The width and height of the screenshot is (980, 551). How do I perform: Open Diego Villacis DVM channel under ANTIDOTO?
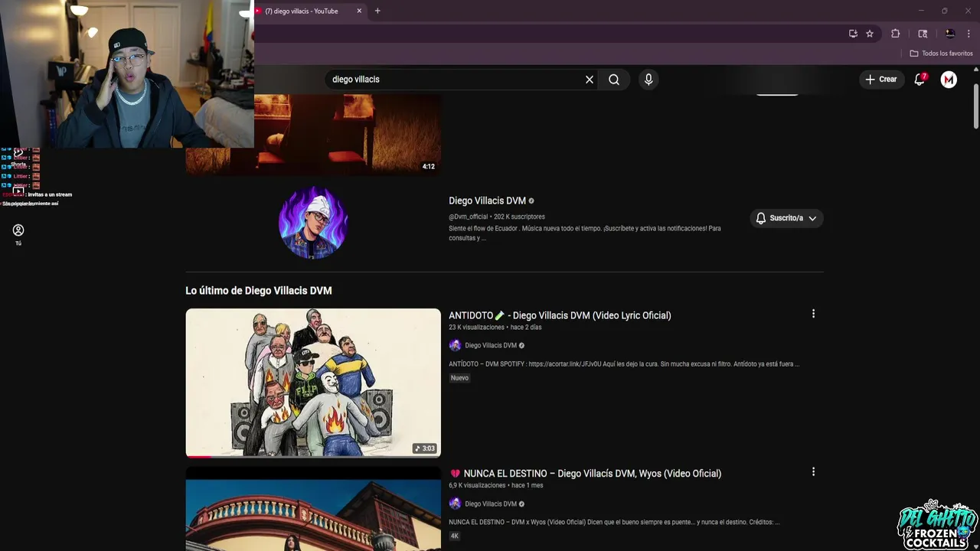click(x=490, y=345)
